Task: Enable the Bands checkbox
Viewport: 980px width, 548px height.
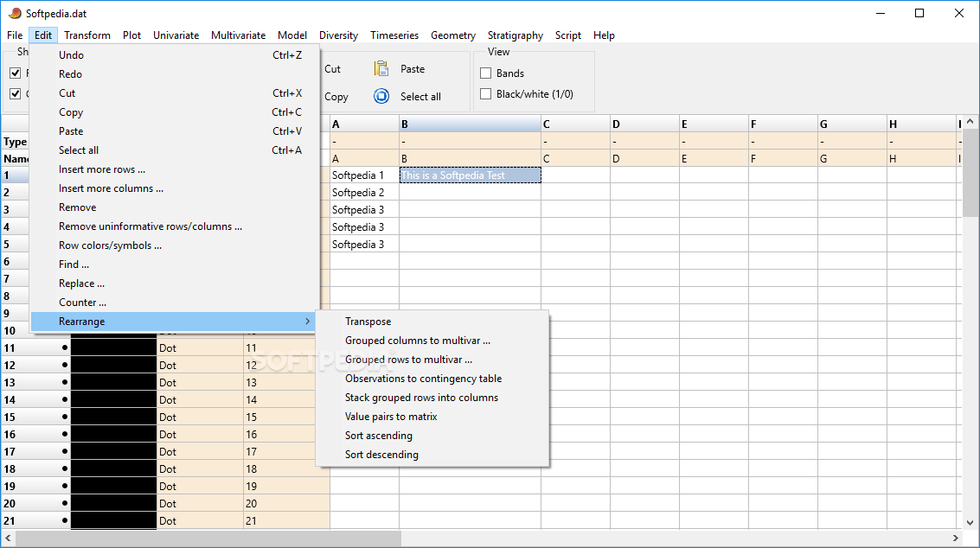Action: pyautogui.click(x=485, y=73)
